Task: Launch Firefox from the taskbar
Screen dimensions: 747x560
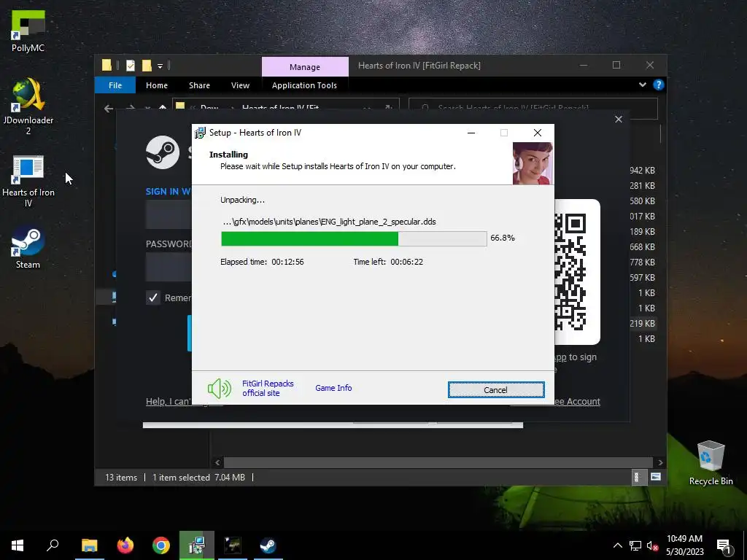Action: [125, 545]
